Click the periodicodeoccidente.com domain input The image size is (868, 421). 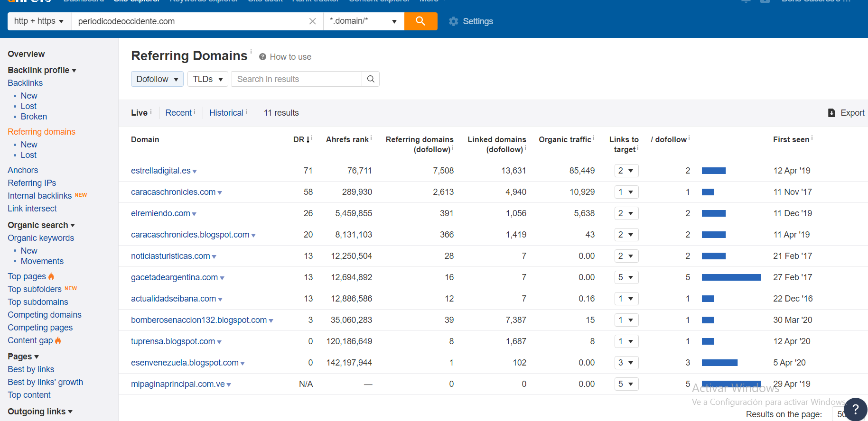[190, 21]
